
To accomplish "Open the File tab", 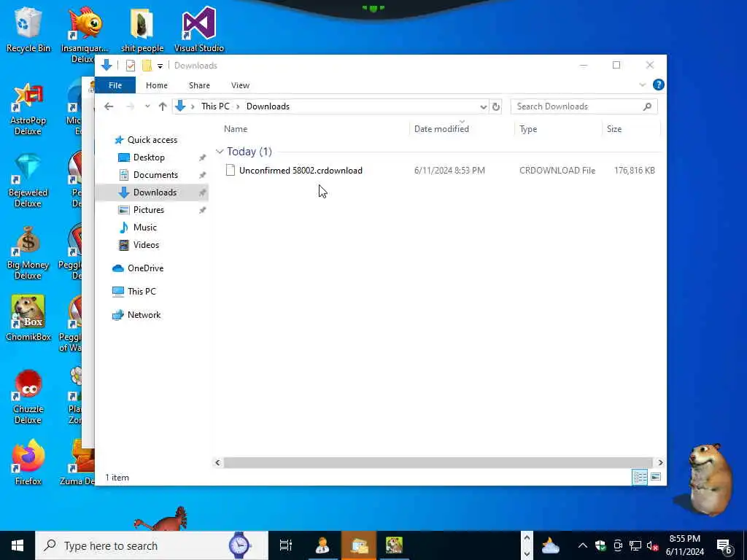I will coord(115,85).
